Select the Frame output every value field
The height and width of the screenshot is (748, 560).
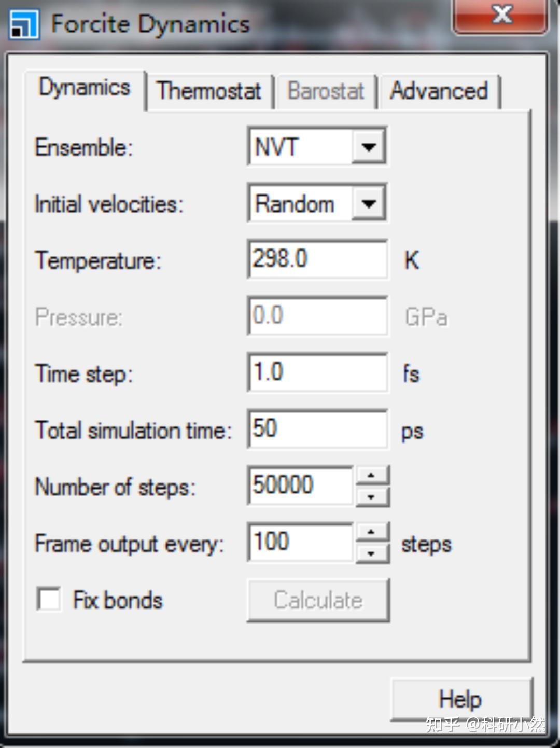301,542
